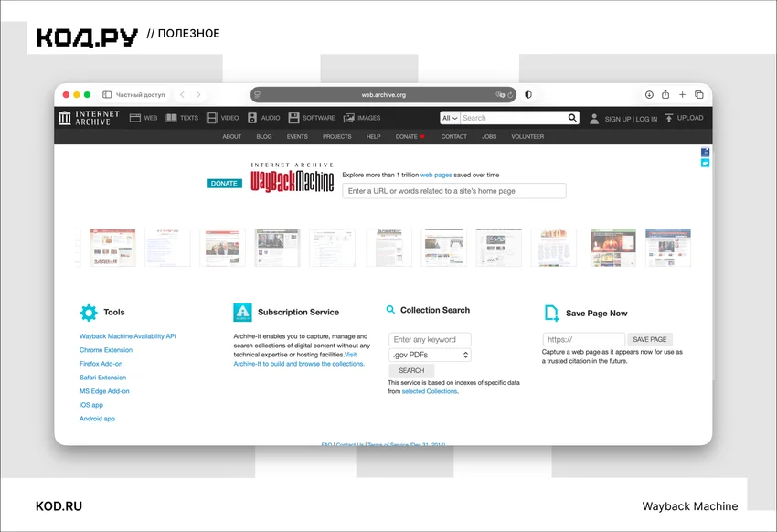
Task: Open Wayback Machine Availability API link
Action: click(128, 336)
